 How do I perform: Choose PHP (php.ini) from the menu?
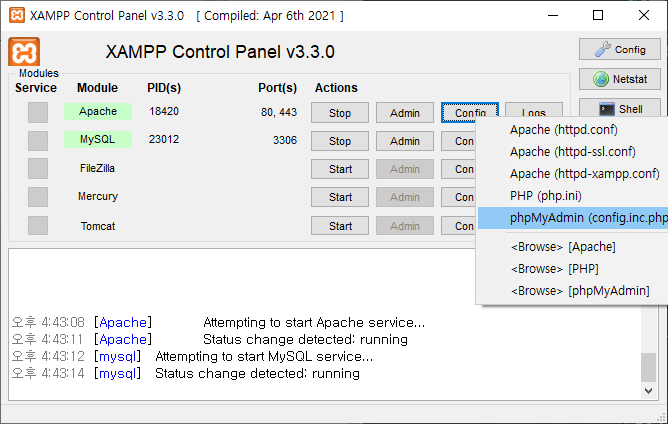tap(573, 196)
